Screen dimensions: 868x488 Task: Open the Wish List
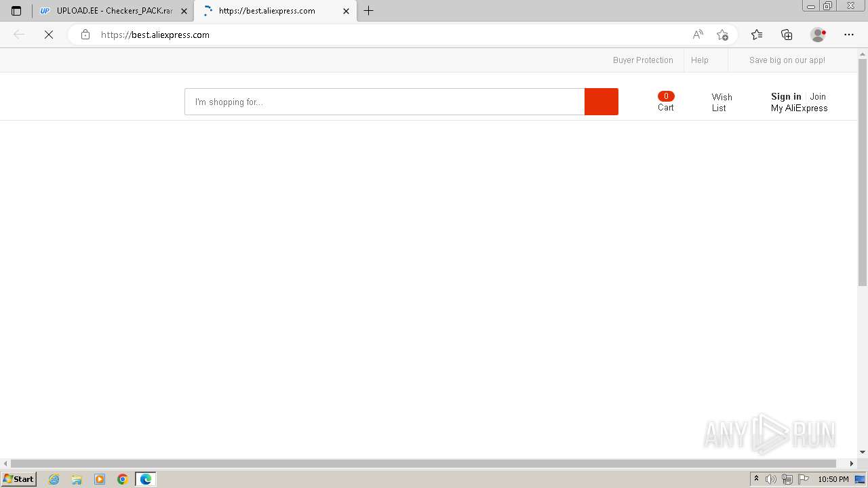coord(722,102)
